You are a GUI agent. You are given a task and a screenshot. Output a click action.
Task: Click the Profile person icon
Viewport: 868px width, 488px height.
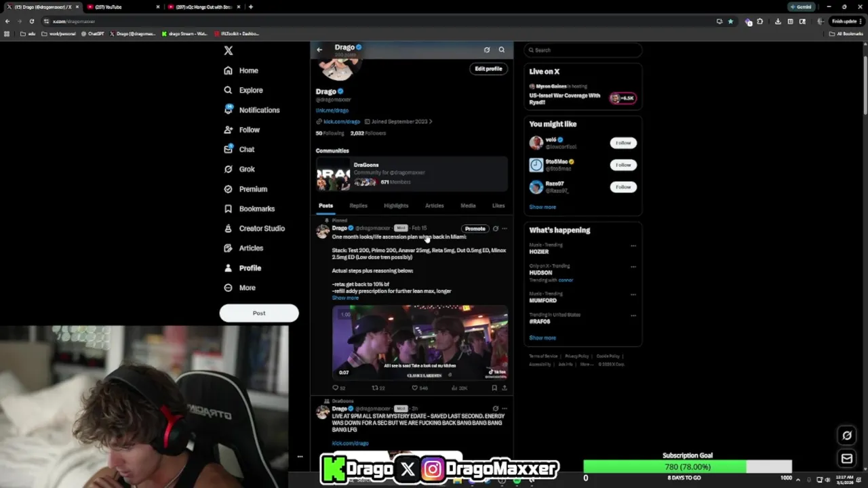pyautogui.click(x=228, y=268)
